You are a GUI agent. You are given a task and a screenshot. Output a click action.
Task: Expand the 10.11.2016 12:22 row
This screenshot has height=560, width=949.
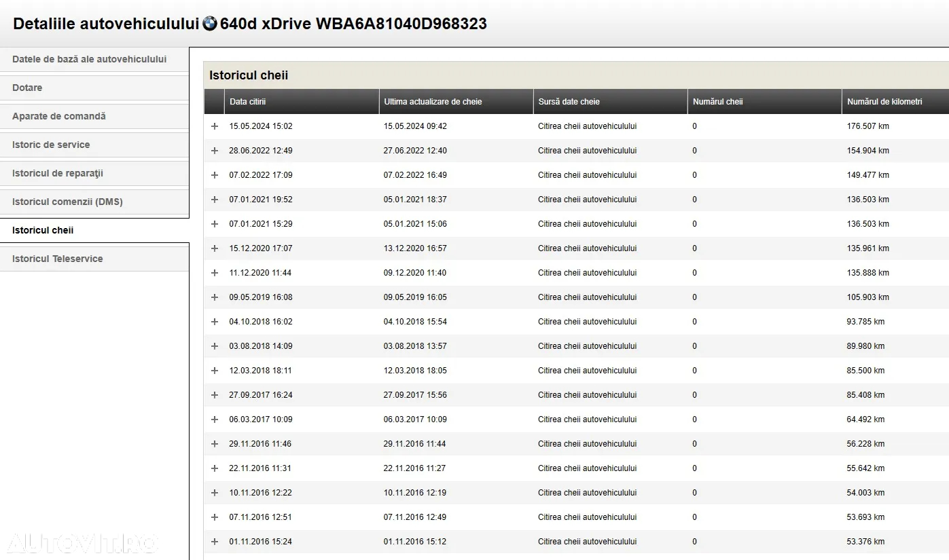pos(215,493)
